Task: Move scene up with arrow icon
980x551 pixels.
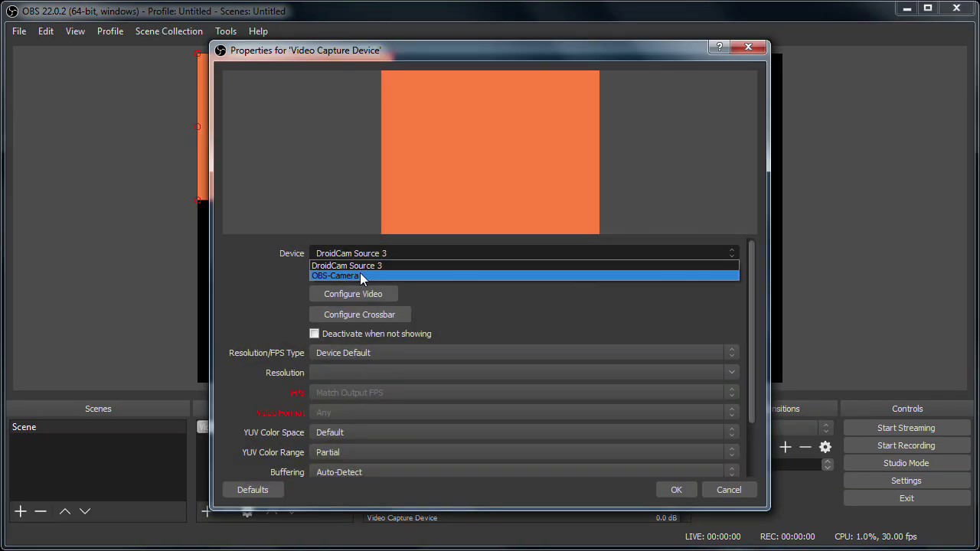Action: point(65,511)
